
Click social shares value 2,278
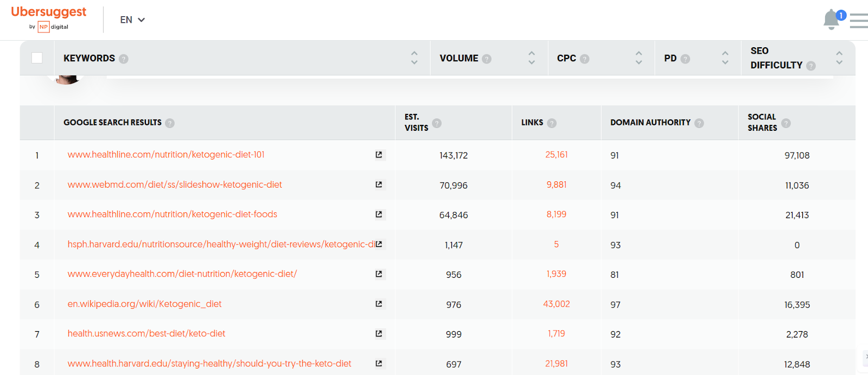coord(797,334)
